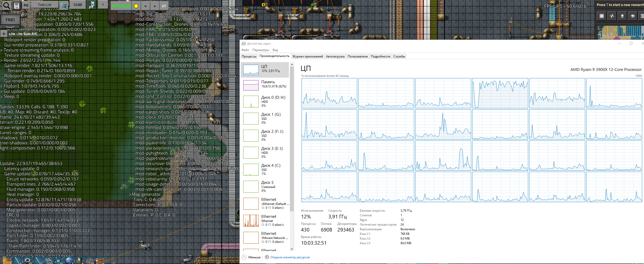Toggle the U mod button
The height and width of the screenshot is (264, 644).
[x=103, y=4]
